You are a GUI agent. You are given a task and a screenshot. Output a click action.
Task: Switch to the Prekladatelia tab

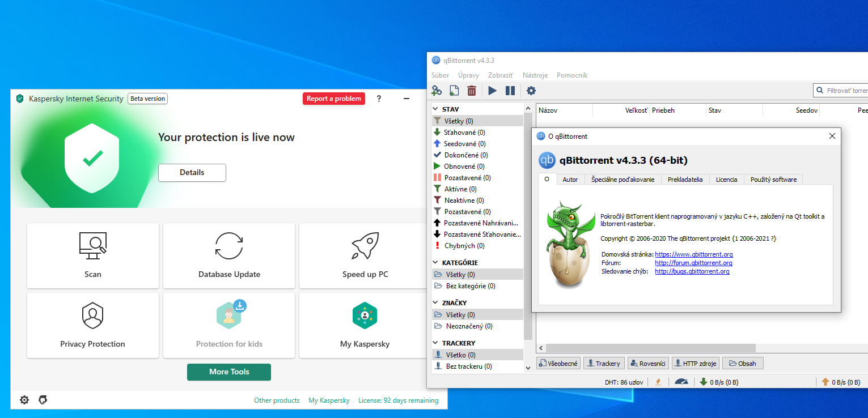tap(685, 180)
